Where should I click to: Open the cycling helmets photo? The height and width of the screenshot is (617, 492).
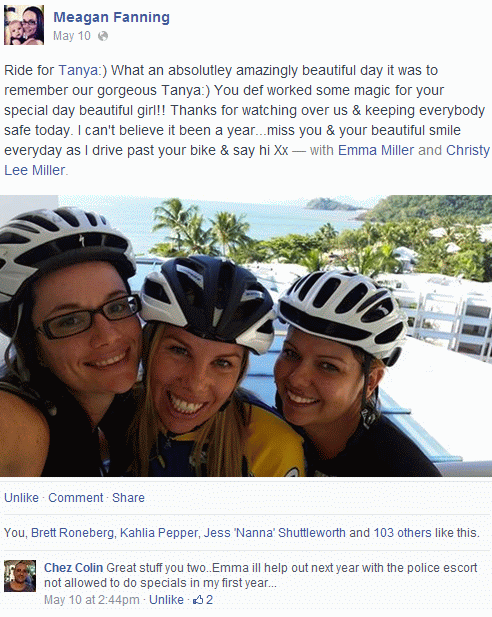click(246, 336)
